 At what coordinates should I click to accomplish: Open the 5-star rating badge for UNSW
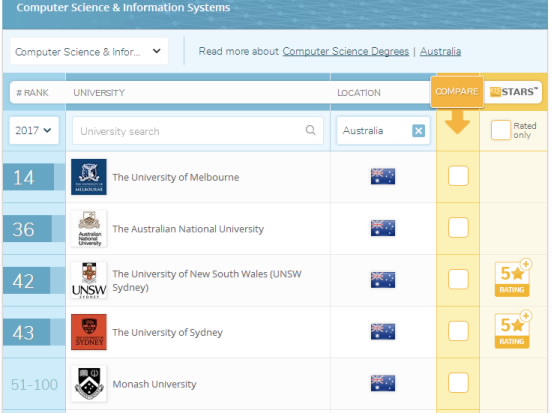coord(512,278)
